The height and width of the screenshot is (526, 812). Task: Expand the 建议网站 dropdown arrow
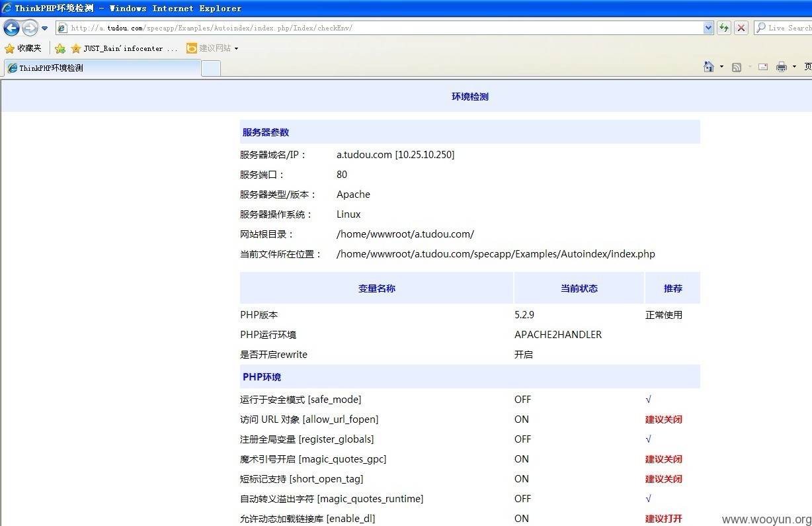click(x=236, y=48)
